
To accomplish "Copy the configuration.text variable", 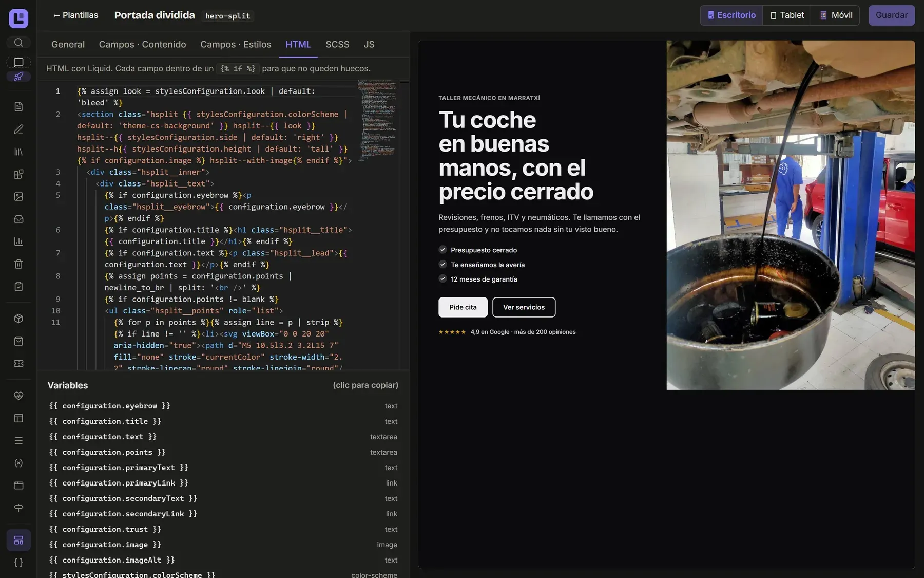I will 223,437.
